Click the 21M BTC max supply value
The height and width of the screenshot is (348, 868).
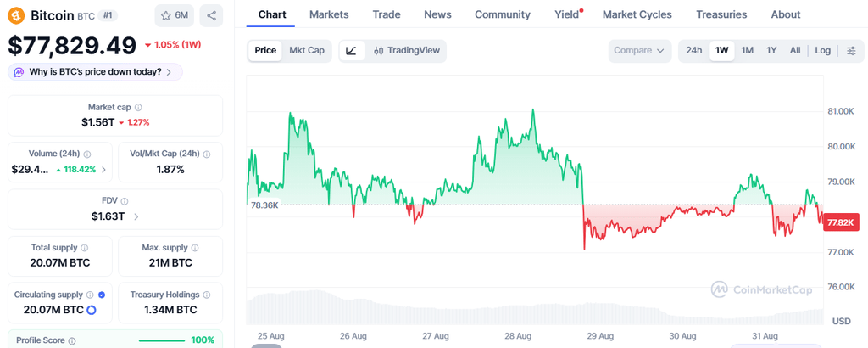coord(170,263)
